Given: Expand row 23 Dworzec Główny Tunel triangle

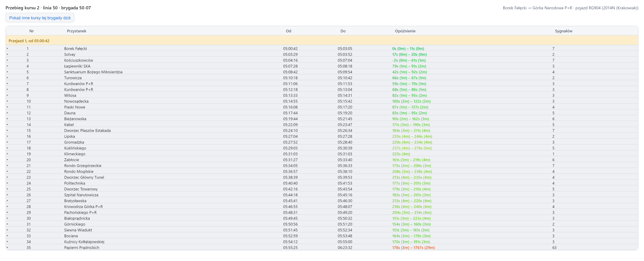Looking at the screenshot, I should coord(8,177).
